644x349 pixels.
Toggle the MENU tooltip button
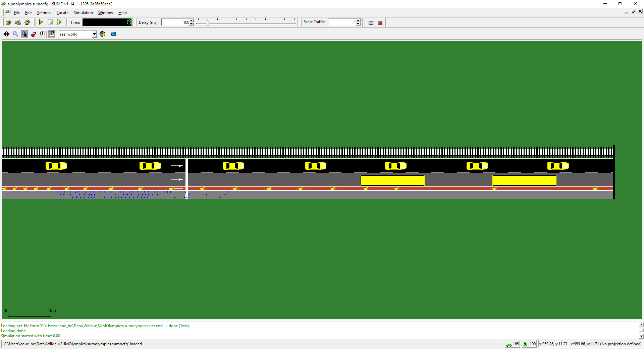pos(52,34)
